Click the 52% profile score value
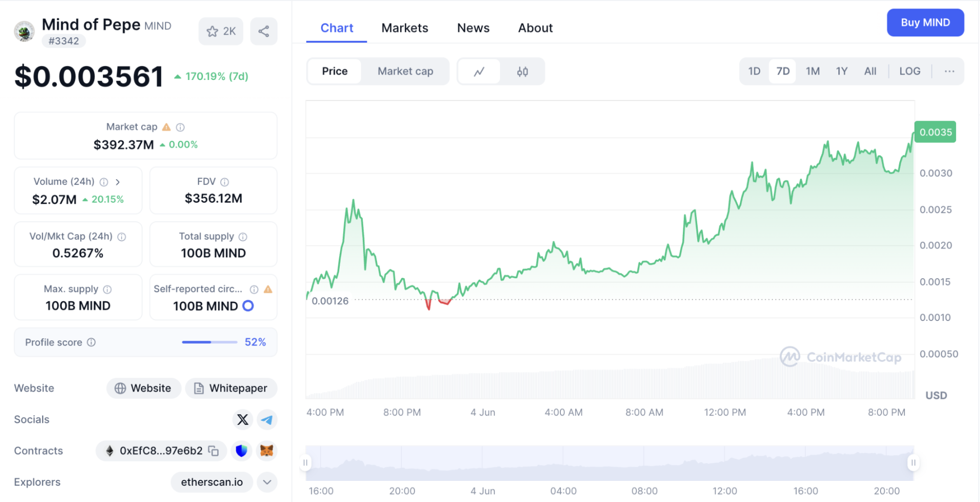The width and height of the screenshot is (980, 502). point(255,342)
